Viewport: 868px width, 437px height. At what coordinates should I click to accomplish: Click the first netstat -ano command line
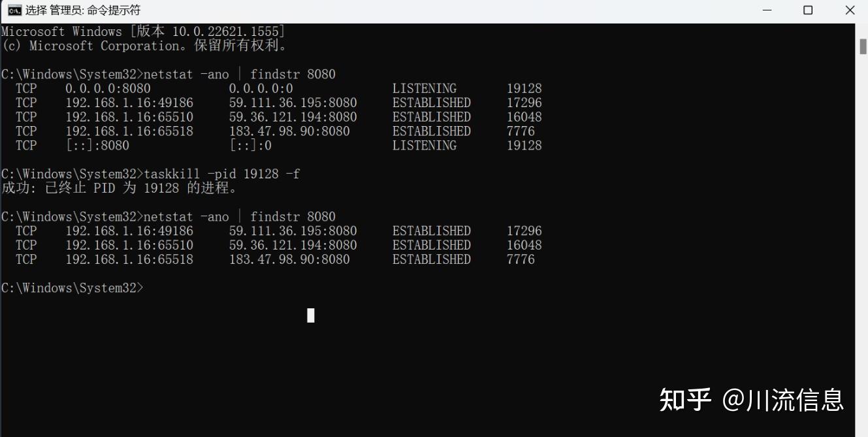tap(240, 74)
